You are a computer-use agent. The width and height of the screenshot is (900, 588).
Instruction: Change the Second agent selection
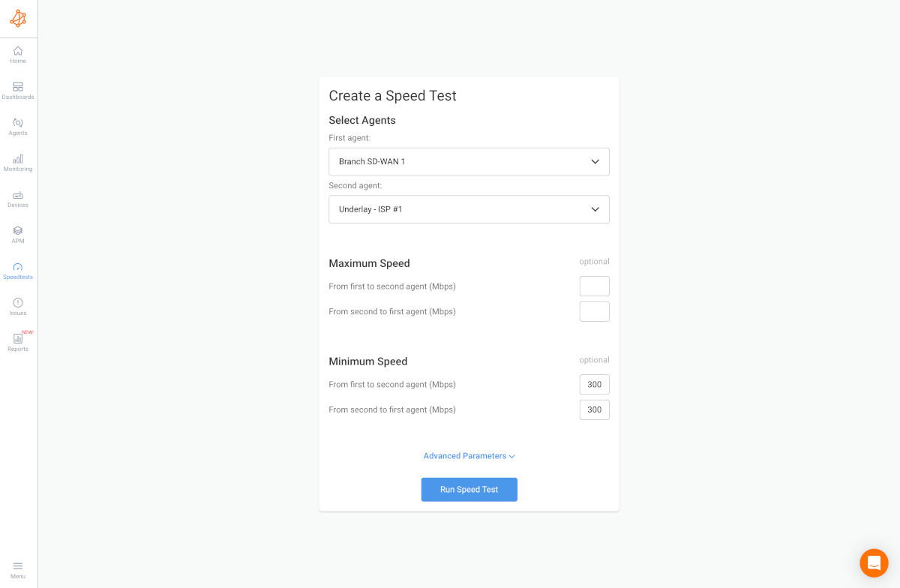point(469,209)
